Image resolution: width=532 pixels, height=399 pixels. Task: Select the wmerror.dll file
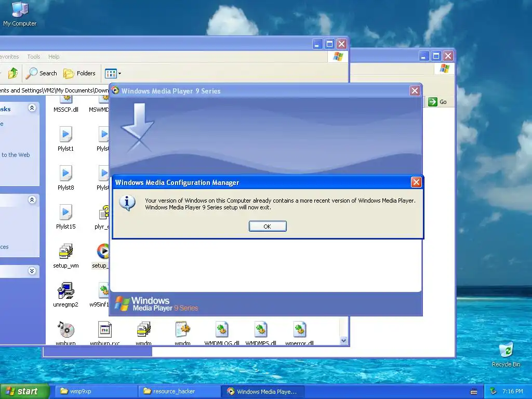(x=299, y=332)
